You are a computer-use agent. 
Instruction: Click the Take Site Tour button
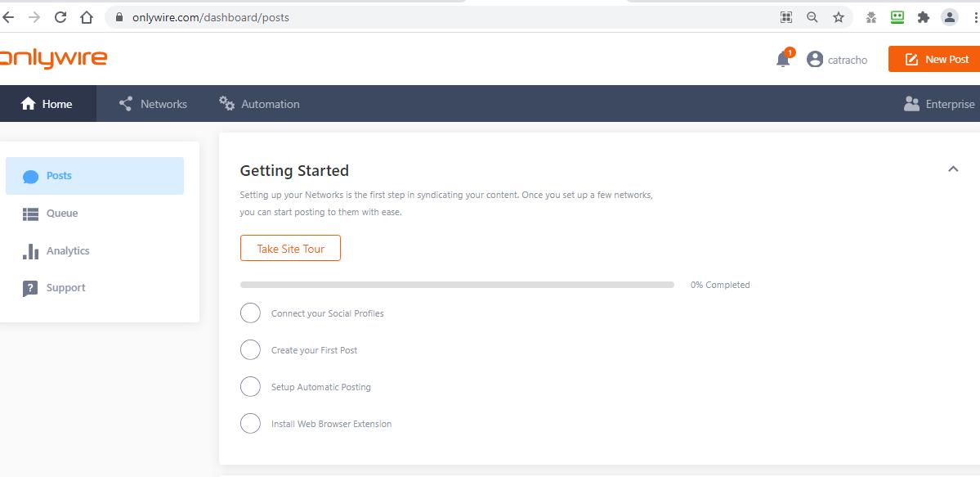tap(291, 249)
